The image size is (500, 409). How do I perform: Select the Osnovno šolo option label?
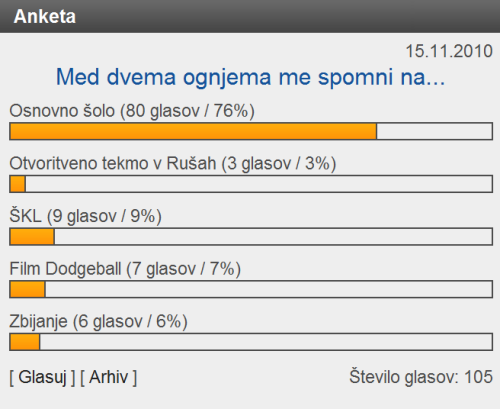coord(132,111)
